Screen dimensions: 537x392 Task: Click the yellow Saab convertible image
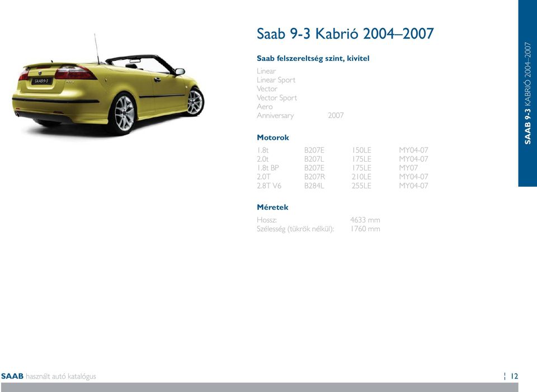108,86
